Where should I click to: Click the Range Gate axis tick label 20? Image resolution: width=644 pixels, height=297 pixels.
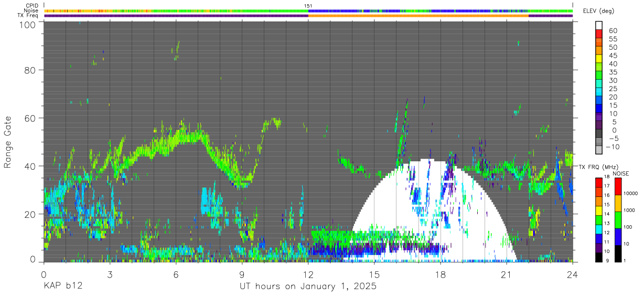tap(31, 214)
